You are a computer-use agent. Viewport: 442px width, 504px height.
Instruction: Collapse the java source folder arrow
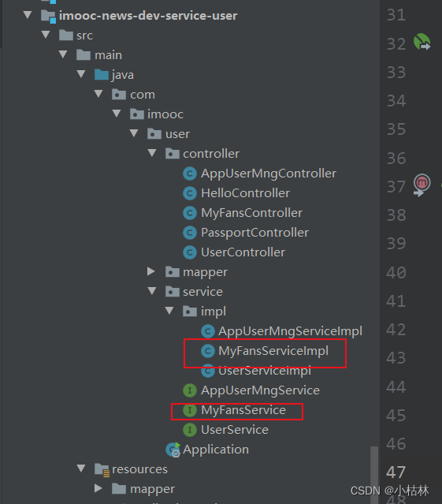pos(81,74)
